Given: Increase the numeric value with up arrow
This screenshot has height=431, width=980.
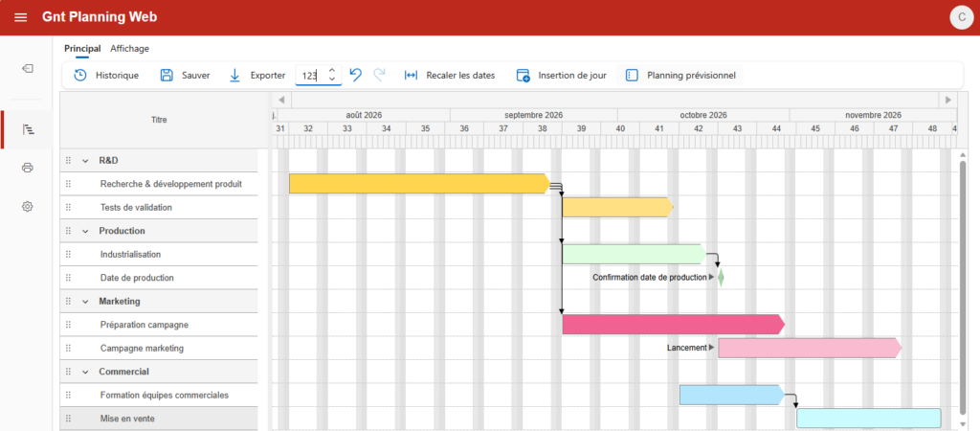Looking at the screenshot, I should coord(332,71).
